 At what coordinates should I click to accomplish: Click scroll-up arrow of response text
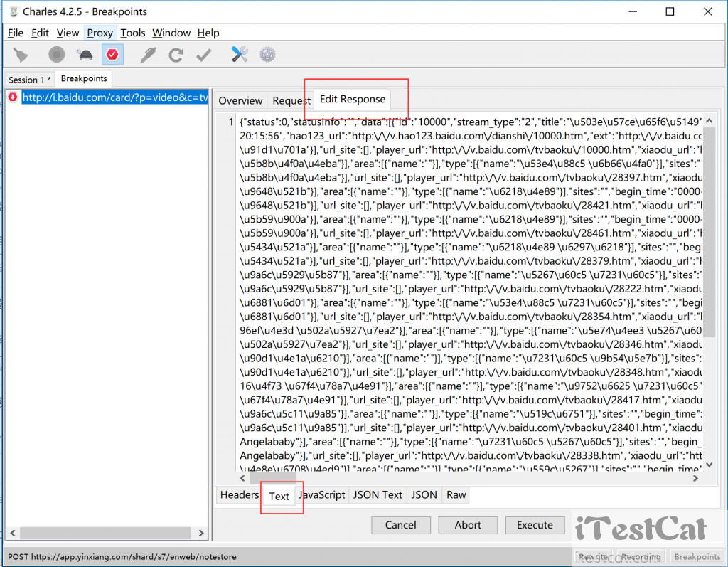coord(709,121)
